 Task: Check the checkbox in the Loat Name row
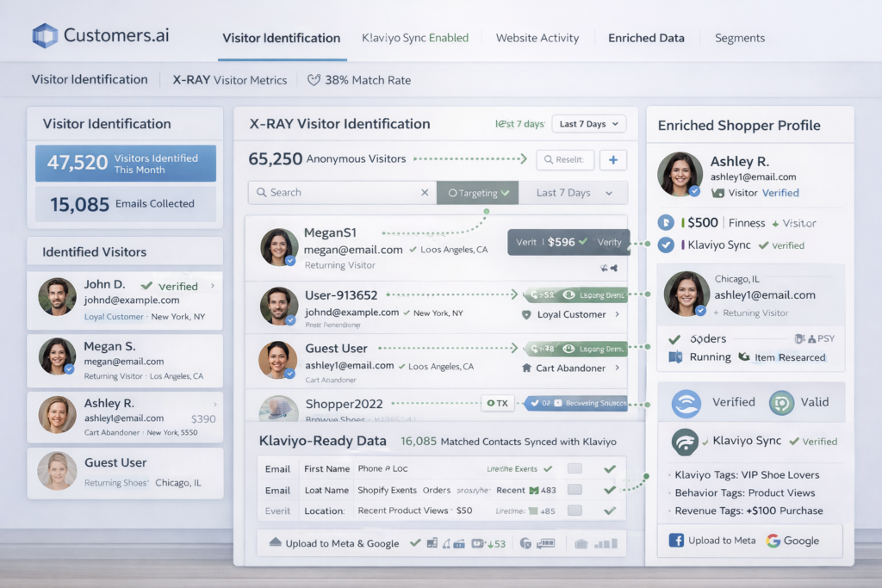coord(575,490)
